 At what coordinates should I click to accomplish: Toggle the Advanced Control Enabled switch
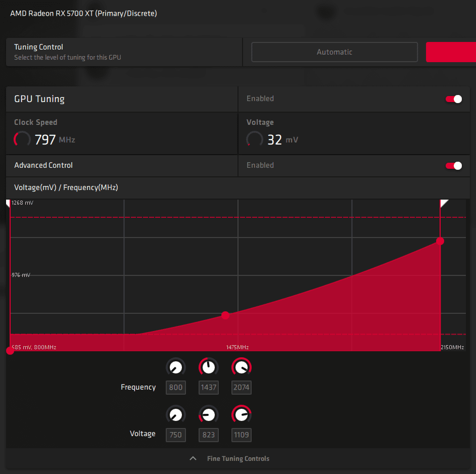click(454, 165)
